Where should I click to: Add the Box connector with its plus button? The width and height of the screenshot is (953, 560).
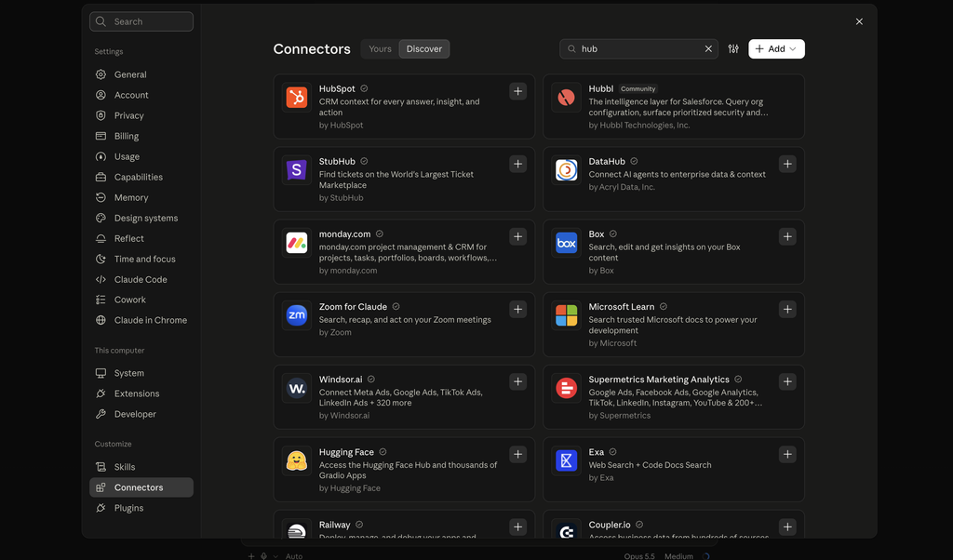787,236
